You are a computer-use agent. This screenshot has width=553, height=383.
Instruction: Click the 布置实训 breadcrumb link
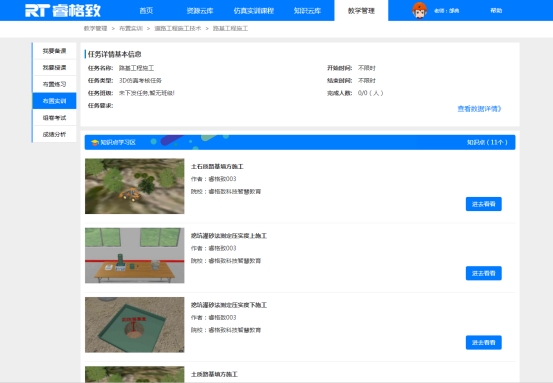click(131, 29)
